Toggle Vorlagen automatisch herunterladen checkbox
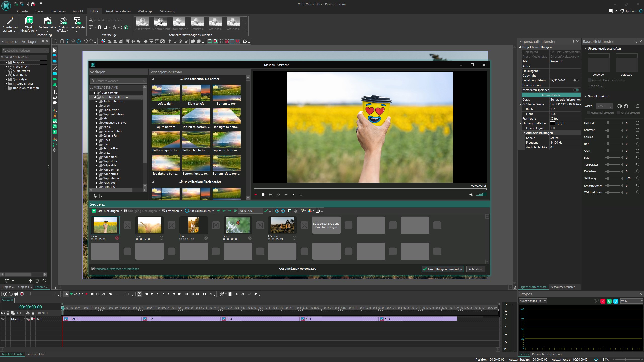This screenshot has width=644, height=362. (x=93, y=269)
